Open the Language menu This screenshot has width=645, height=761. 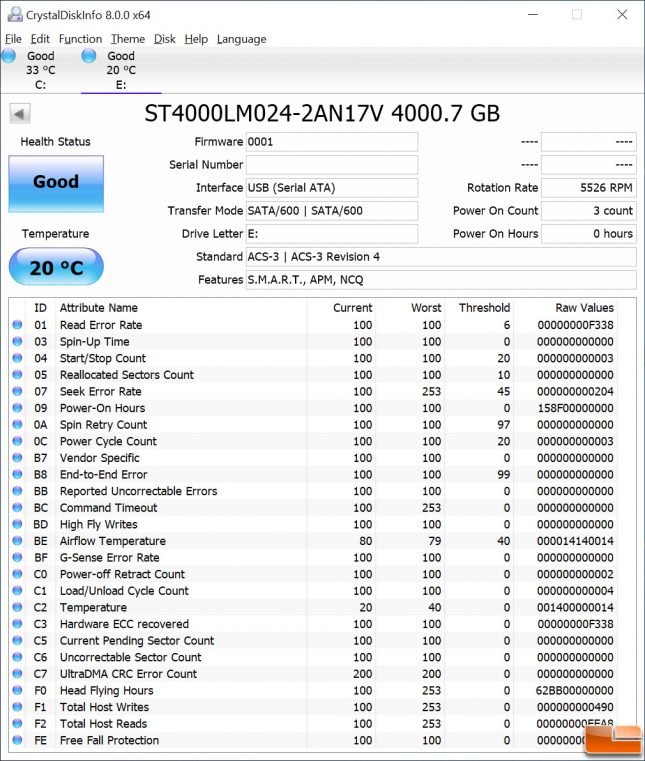(241, 39)
